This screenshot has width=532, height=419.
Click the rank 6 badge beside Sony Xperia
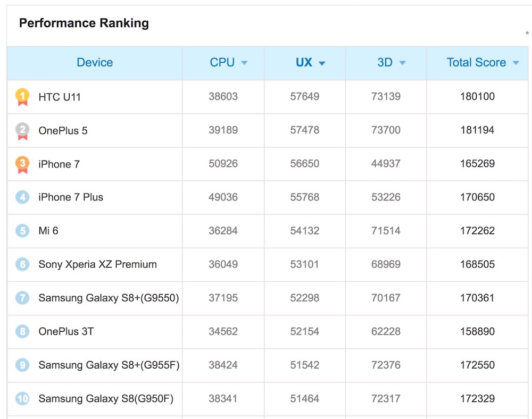click(22, 264)
